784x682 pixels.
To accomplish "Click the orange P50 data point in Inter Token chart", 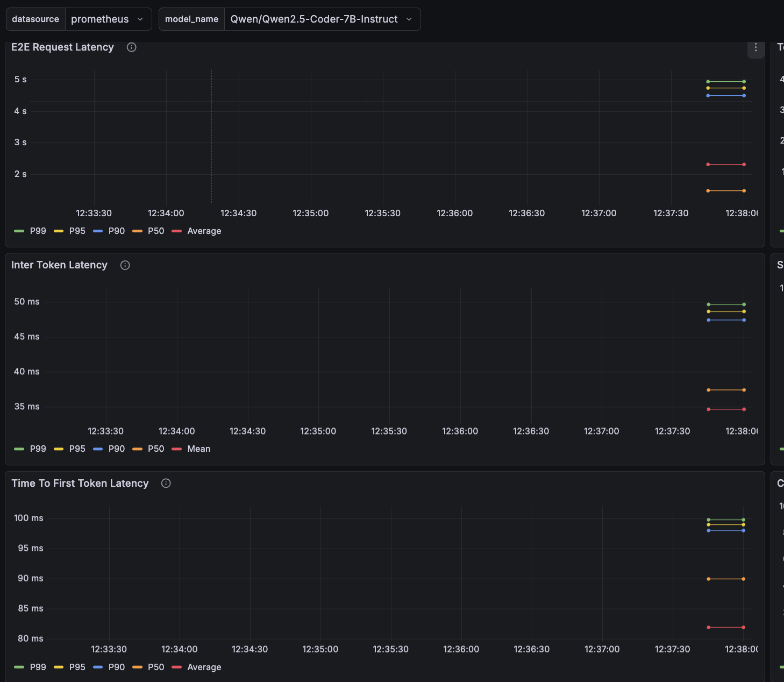I will click(709, 390).
